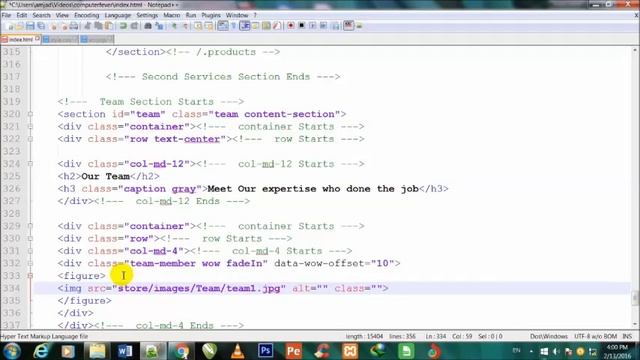Launch Internet Explorer from the taskbar
Image resolution: width=640 pixels, height=360 pixels.
(x=41, y=351)
